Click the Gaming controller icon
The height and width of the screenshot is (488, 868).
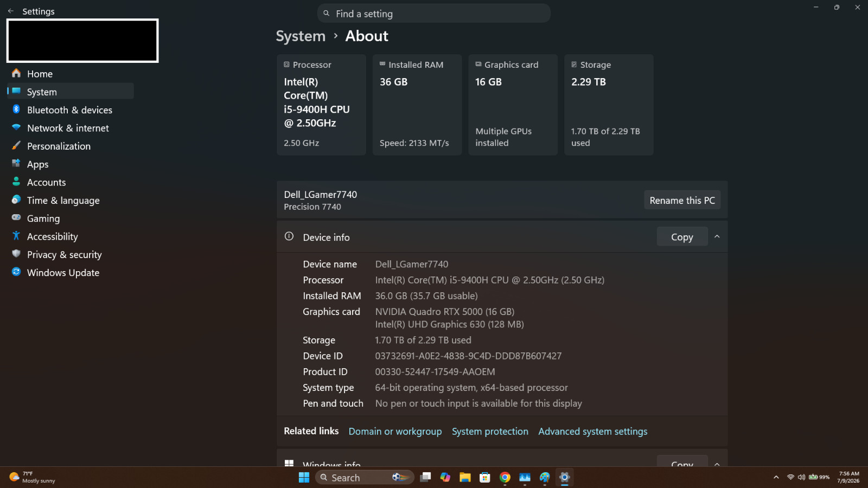(16, 217)
